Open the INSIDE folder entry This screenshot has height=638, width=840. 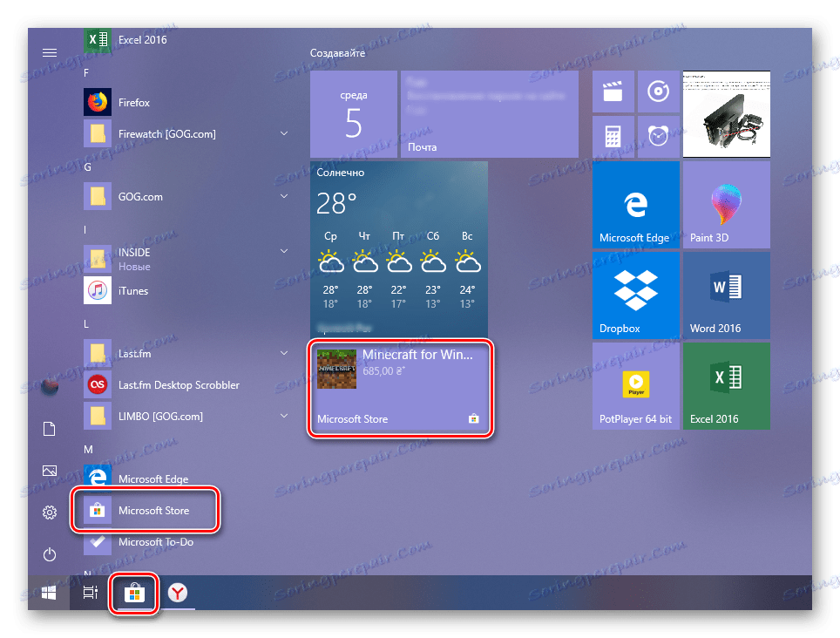tap(186, 259)
